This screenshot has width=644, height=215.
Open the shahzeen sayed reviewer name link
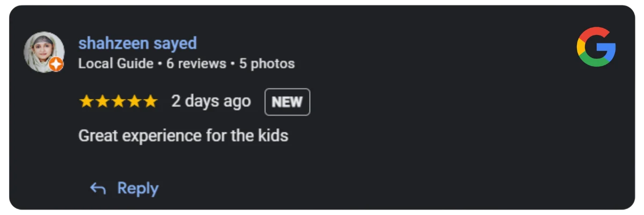[x=137, y=43]
